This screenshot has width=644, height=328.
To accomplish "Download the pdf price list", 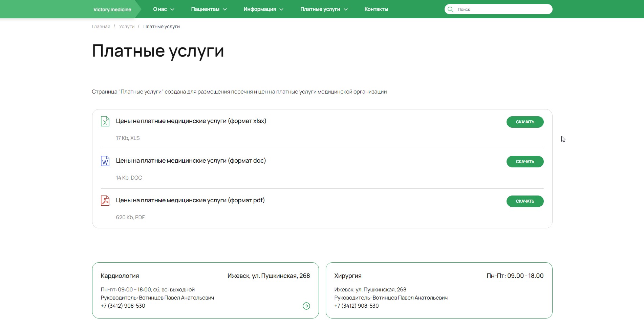I will (x=525, y=201).
